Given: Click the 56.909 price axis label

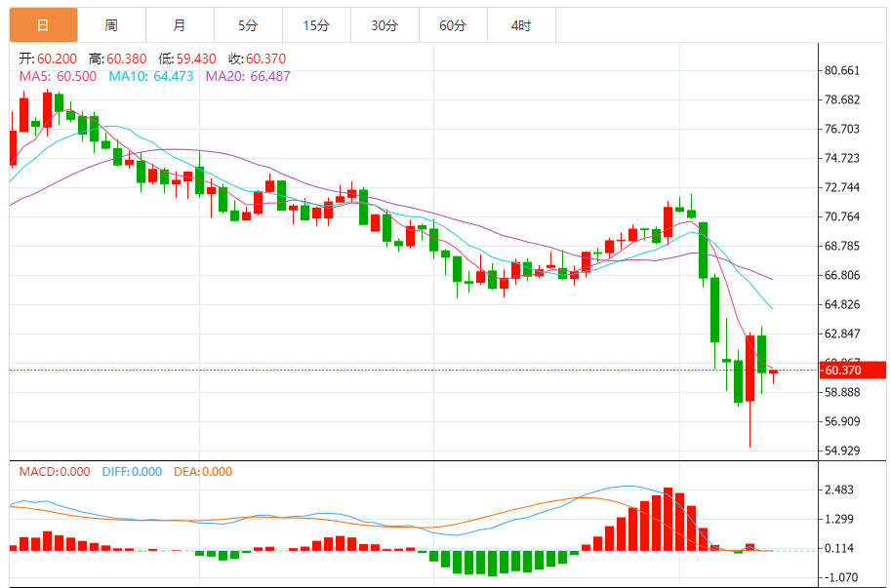Looking at the screenshot, I should tap(842, 421).
